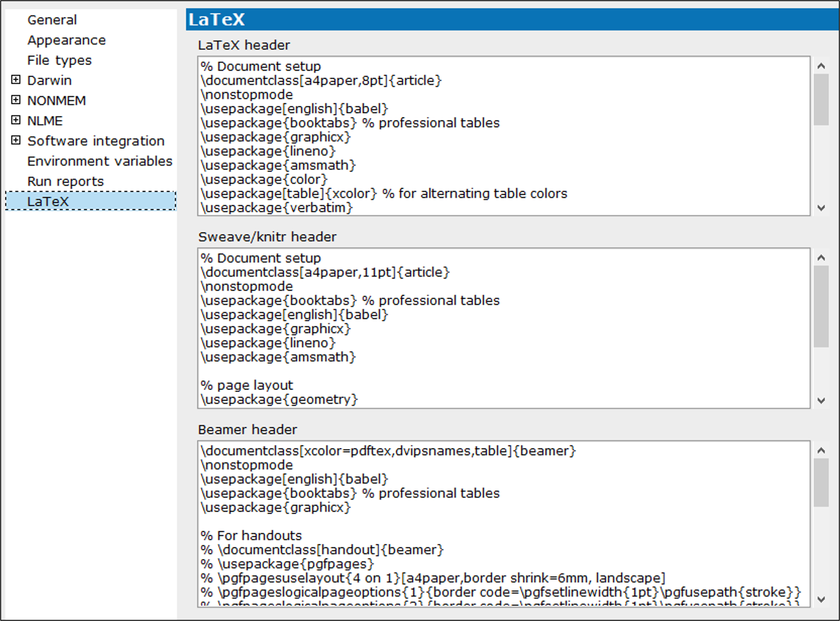This screenshot has width=840, height=621.
Task: Select the Darwin settings item
Action: 49,80
